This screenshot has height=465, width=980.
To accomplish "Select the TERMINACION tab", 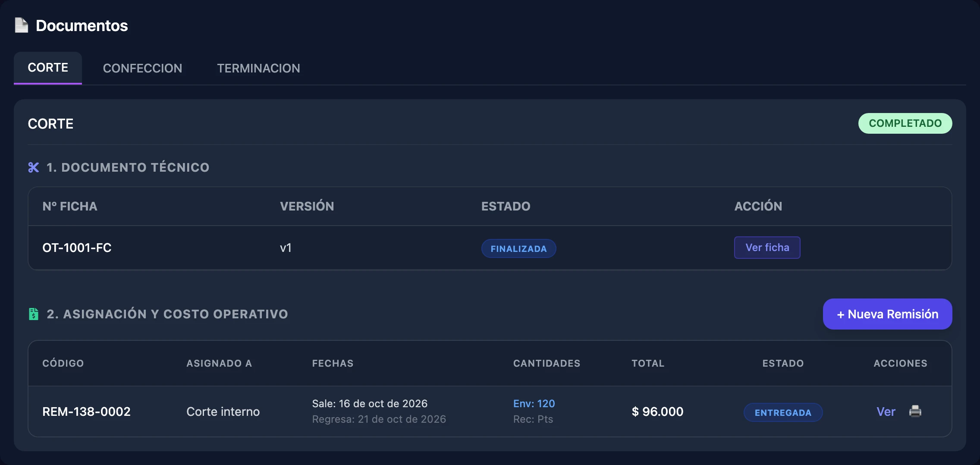I will 258,68.
